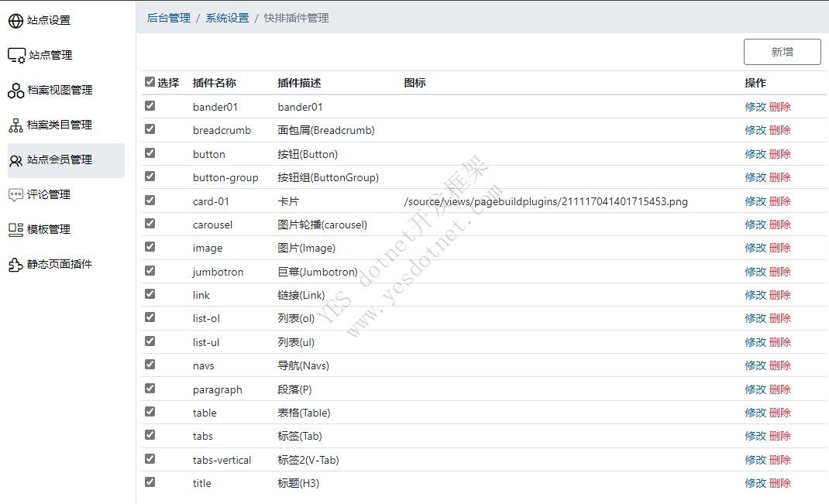Click the layout icon for 模板管理

15,230
